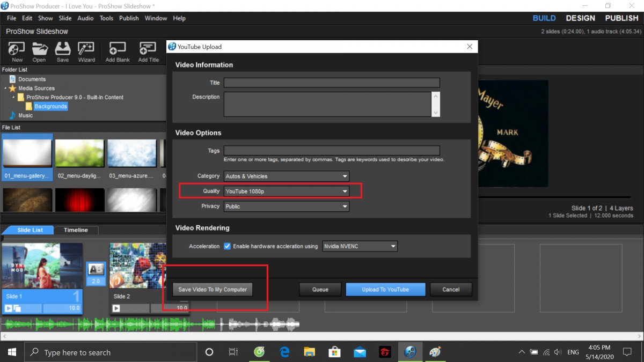Image resolution: width=644 pixels, height=362 pixels.
Task: Click the play icon on Slide 1
Action: tap(9, 308)
